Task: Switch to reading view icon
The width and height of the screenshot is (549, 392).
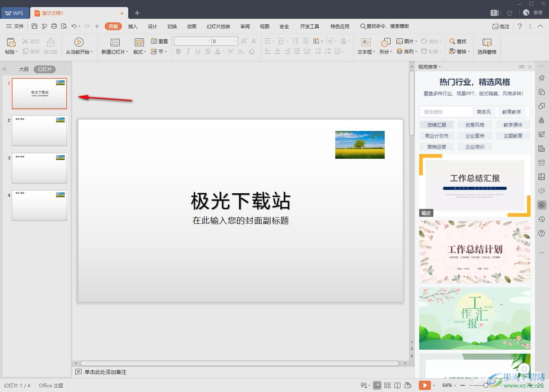Action: tap(397, 385)
